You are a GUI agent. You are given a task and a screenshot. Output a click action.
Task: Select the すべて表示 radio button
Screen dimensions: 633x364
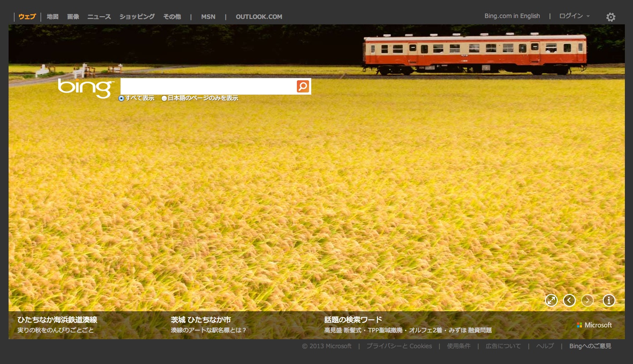tap(121, 98)
